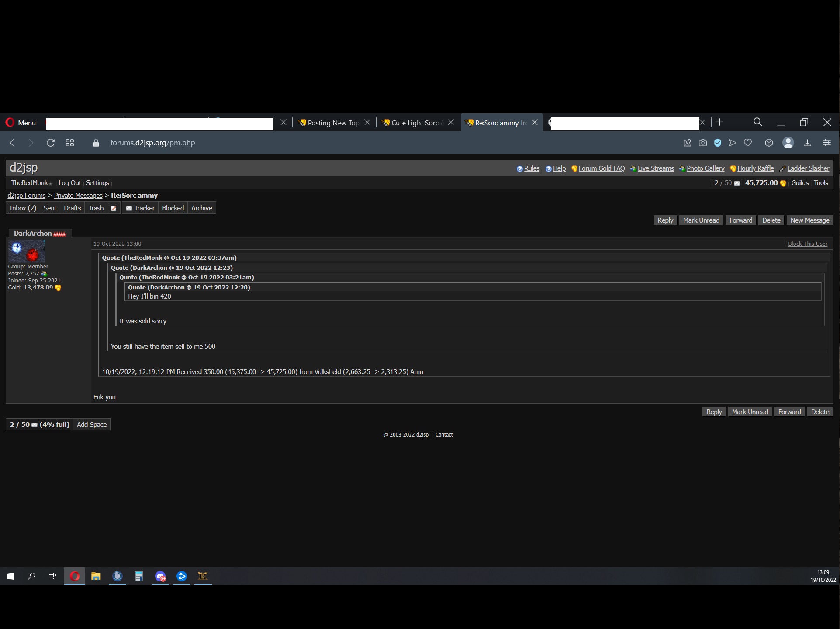840x629 pixels.
Task: Open the extensions cube icon
Action: [x=769, y=143]
